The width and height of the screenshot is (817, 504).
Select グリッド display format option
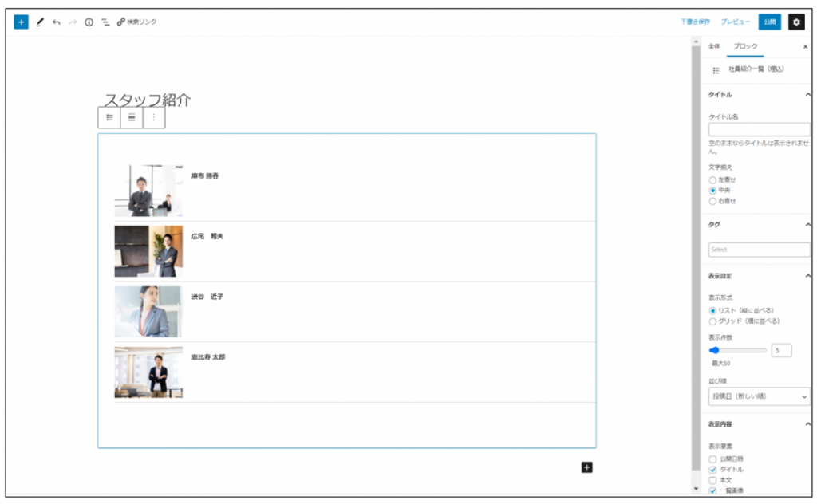(712, 321)
